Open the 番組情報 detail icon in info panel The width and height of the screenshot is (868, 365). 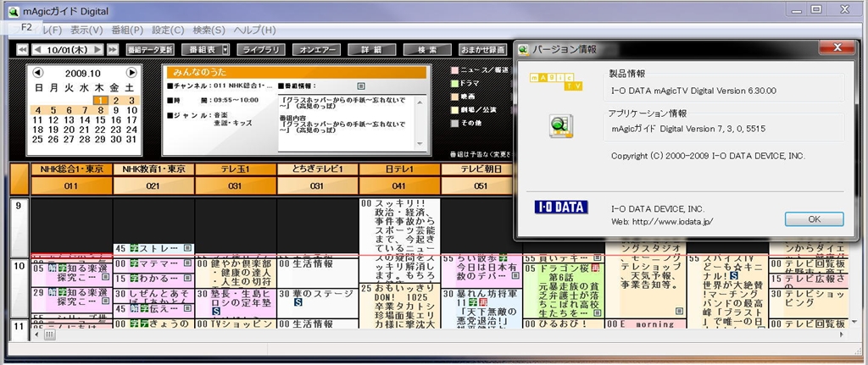(361, 86)
